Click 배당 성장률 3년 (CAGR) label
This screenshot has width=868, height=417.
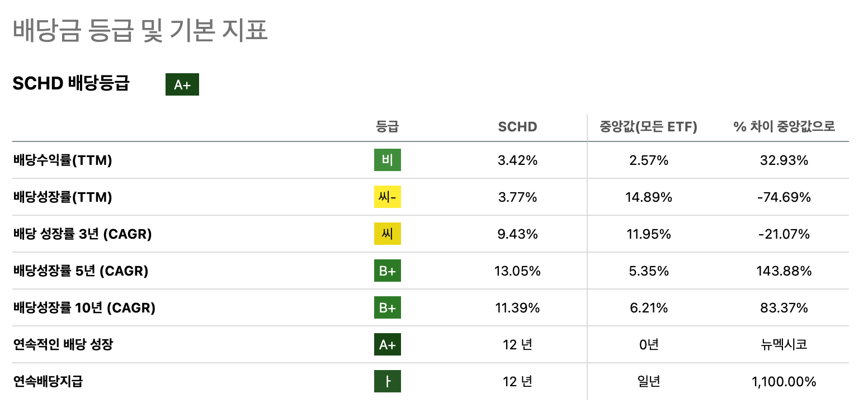click(83, 234)
